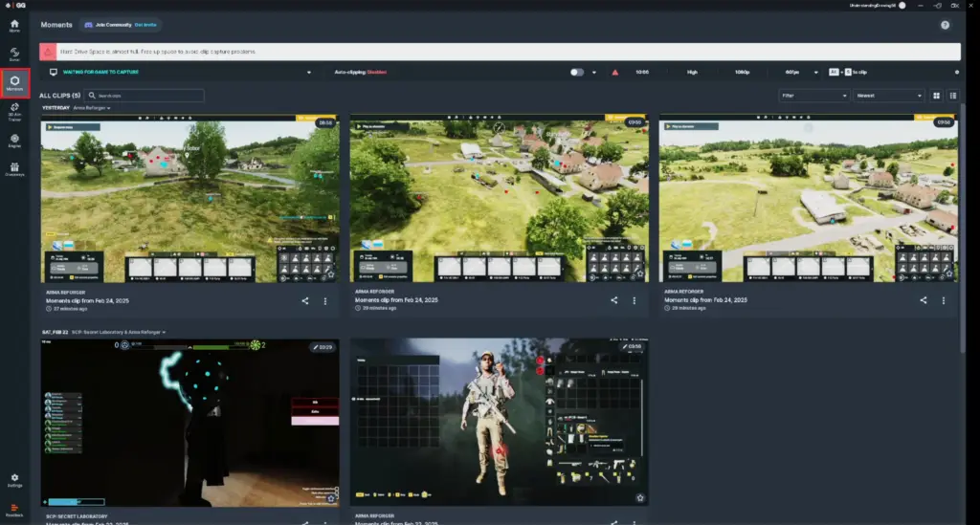Open more options for the middle Feb 24 clip
This screenshot has height=525, width=980.
[x=634, y=300]
